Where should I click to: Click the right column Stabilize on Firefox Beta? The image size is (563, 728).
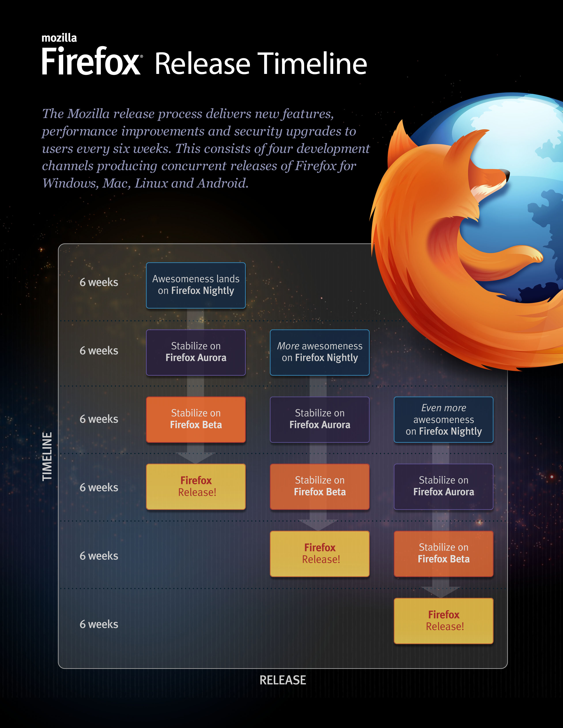tap(443, 554)
